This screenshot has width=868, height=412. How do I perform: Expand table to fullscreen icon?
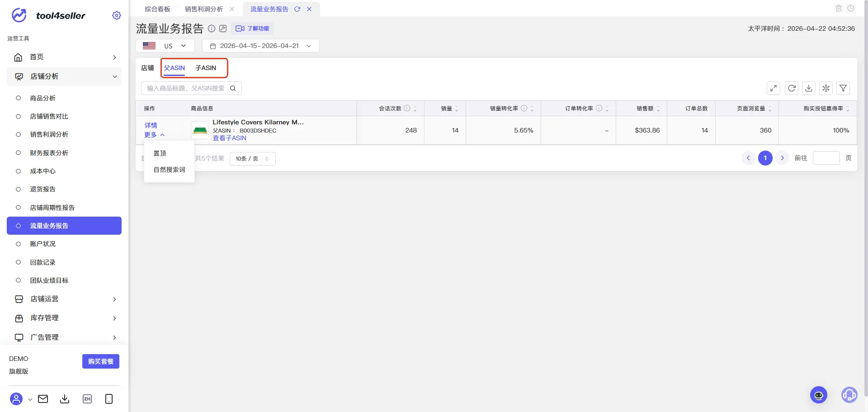click(774, 88)
